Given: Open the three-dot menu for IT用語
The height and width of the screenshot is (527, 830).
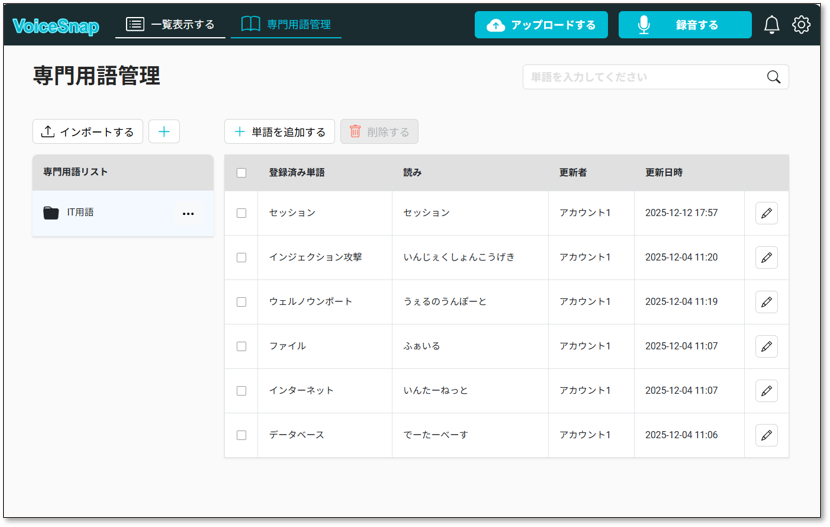Looking at the screenshot, I should [188, 214].
